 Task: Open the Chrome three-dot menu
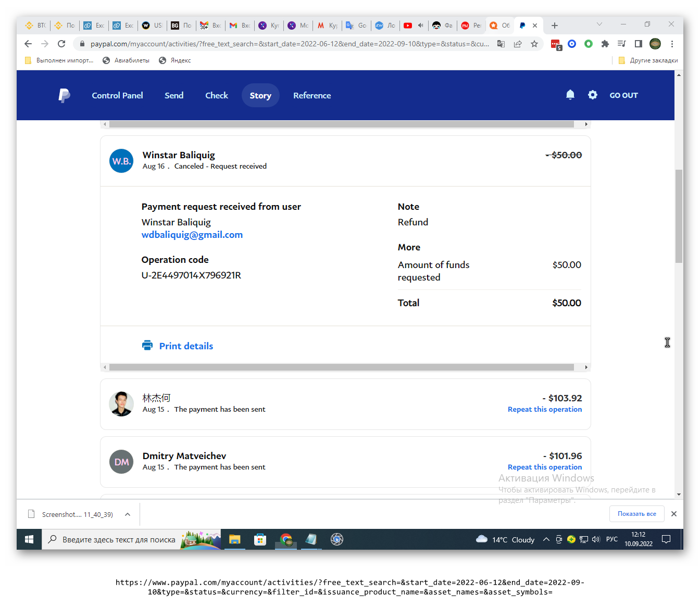coord(672,44)
